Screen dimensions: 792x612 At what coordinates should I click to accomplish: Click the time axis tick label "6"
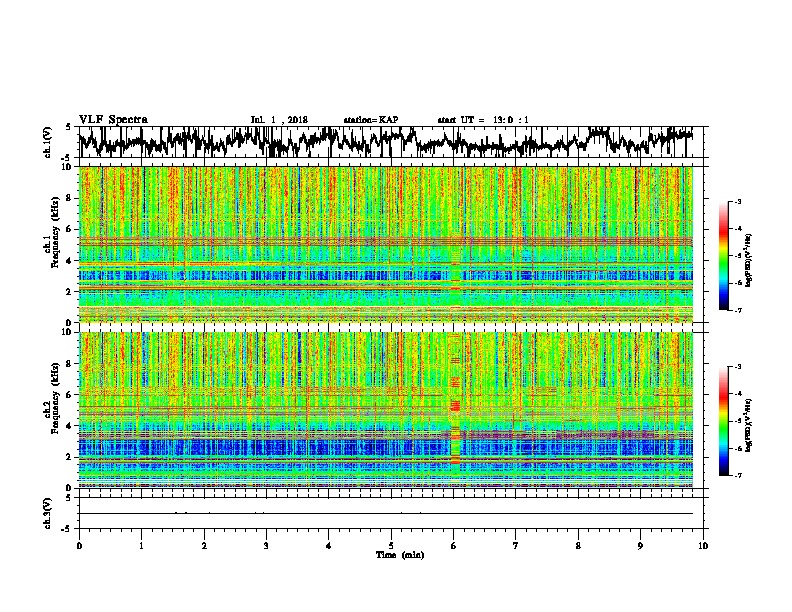454,546
